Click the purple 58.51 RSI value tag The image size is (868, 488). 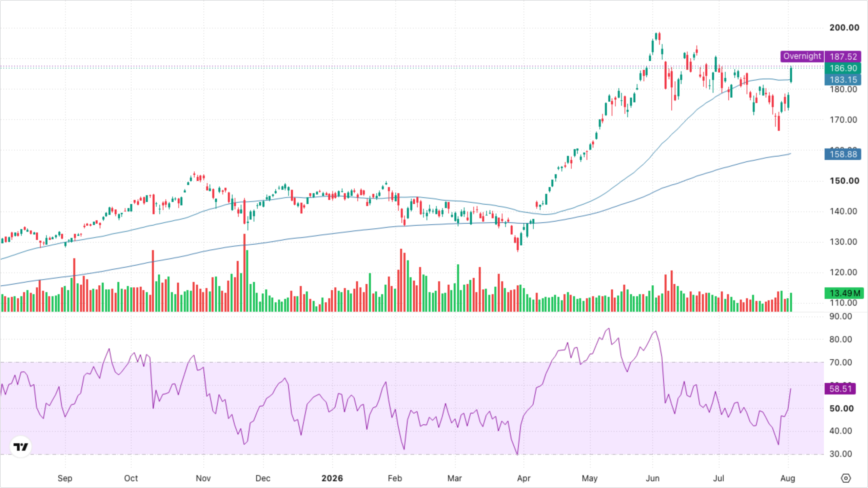pos(840,389)
